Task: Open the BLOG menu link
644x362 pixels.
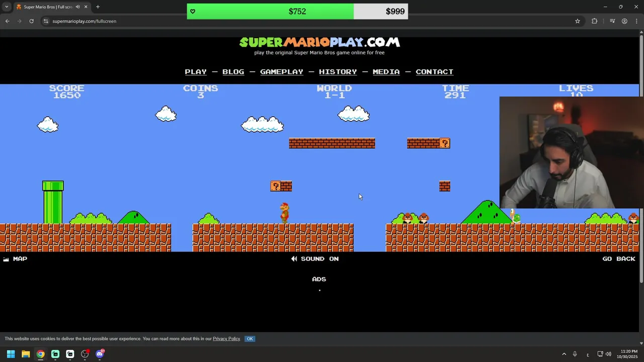Action: (x=233, y=72)
